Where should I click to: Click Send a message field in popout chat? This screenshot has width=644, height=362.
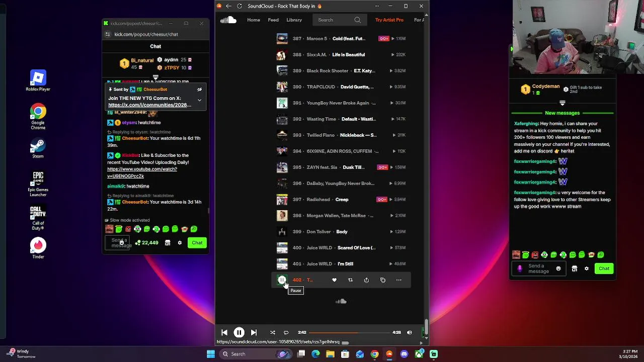[x=118, y=243]
